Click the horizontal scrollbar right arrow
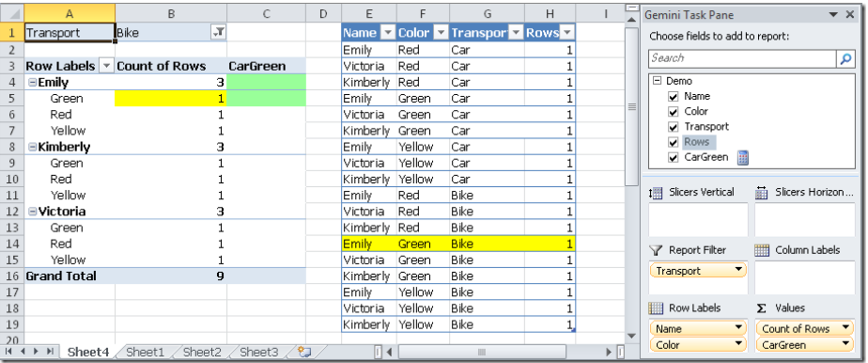The image size is (868, 363). point(609,352)
